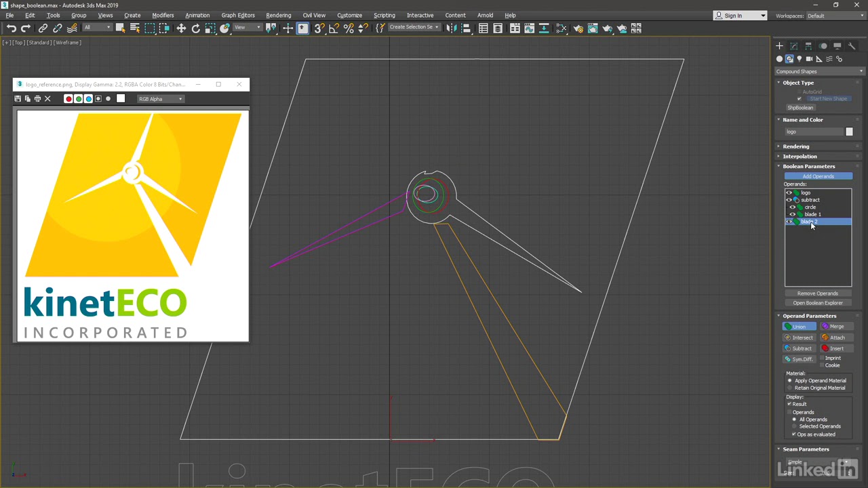Activate Select and Move tool

(x=181, y=28)
